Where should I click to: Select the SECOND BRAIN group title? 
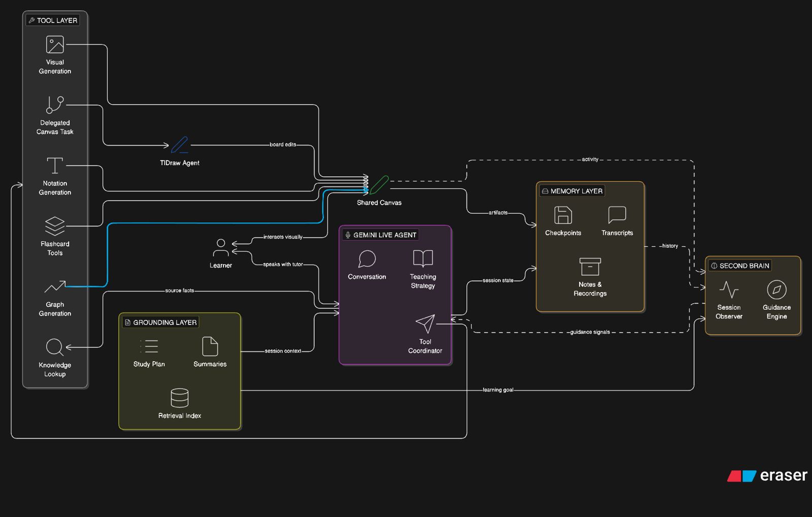tap(745, 266)
